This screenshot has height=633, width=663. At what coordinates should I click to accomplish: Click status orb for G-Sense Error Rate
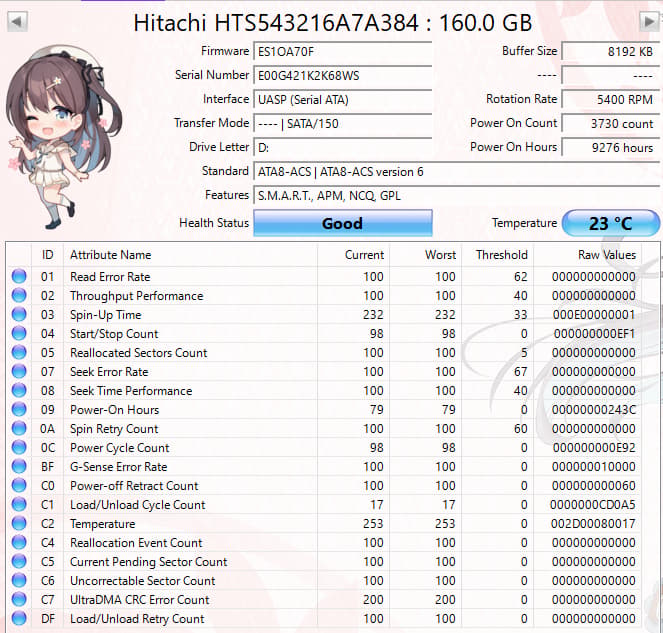(19, 466)
